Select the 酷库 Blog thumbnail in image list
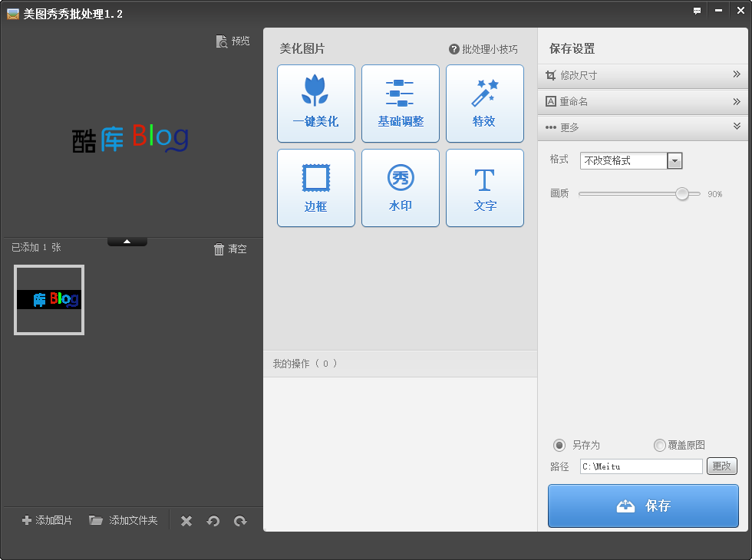Viewport: 752px width, 560px height. click(49, 300)
